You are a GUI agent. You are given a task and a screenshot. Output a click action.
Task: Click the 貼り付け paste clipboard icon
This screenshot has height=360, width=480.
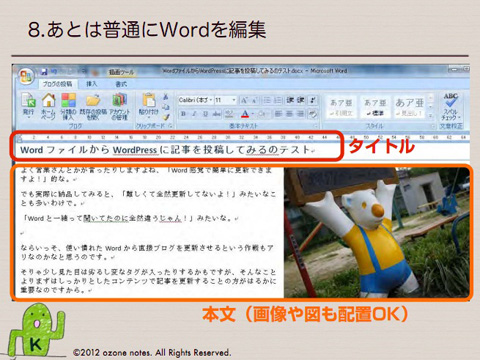coord(149,100)
